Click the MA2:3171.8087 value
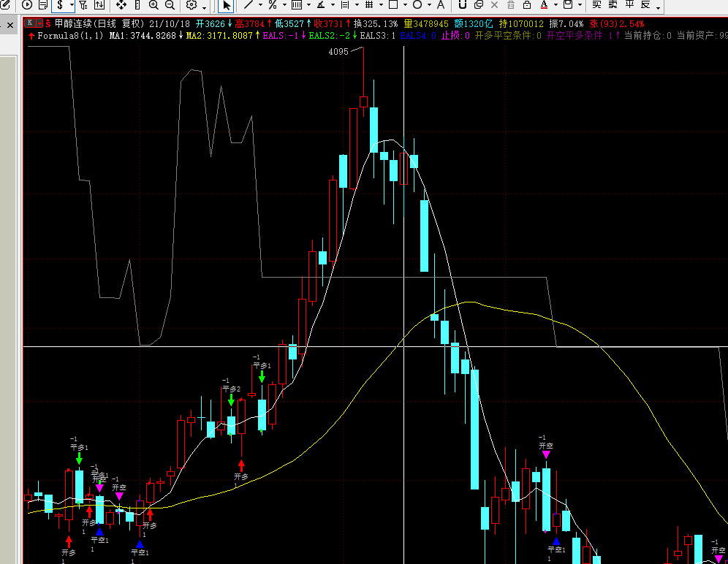This screenshot has width=728, height=564. pos(219,35)
